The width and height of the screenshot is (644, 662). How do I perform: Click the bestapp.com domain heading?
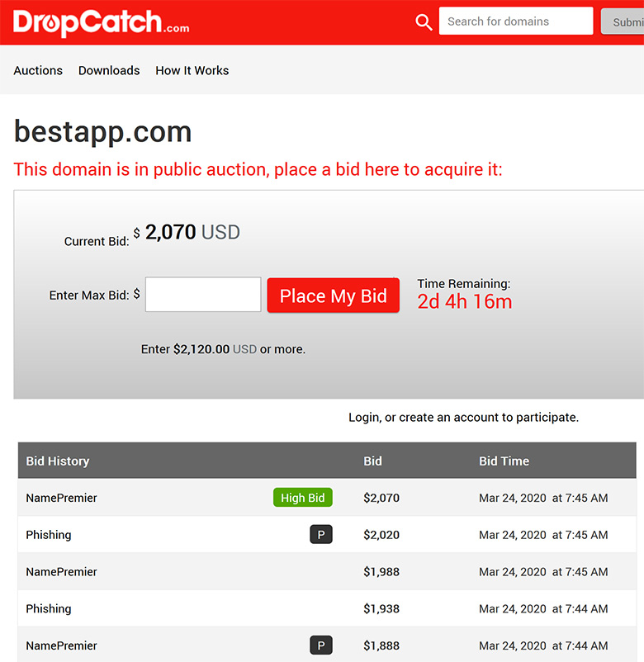tap(103, 132)
